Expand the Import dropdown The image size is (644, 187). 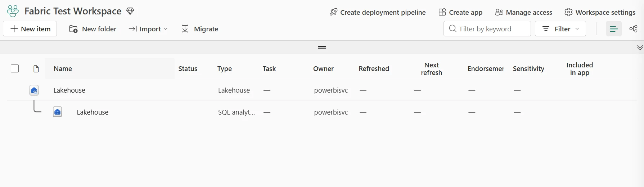coord(148,29)
